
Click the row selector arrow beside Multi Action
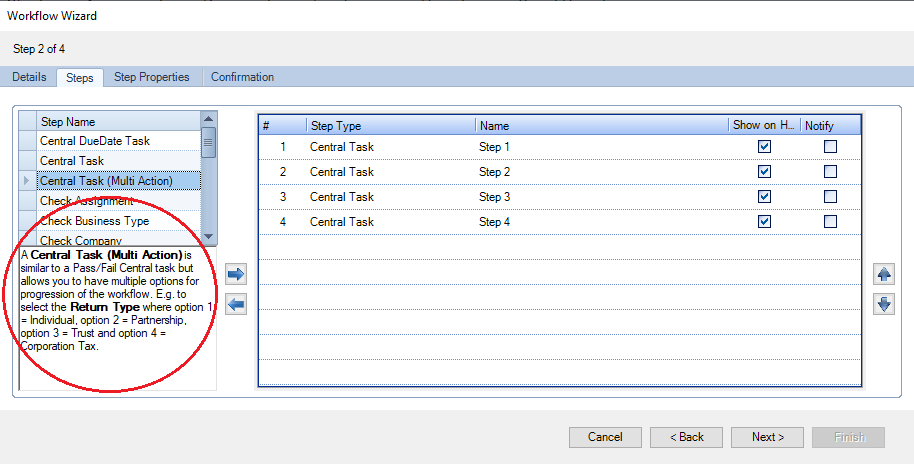tap(27, 181)
